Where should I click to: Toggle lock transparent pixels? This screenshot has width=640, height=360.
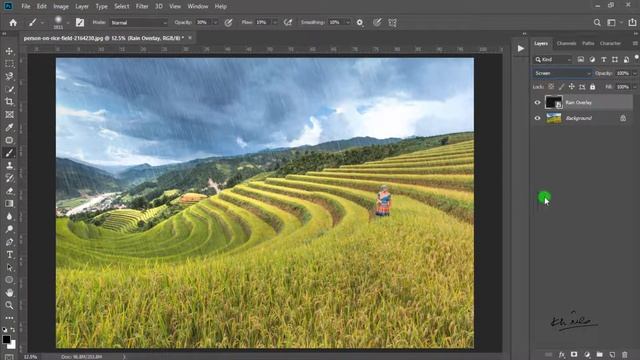click(x=551, y=87)
